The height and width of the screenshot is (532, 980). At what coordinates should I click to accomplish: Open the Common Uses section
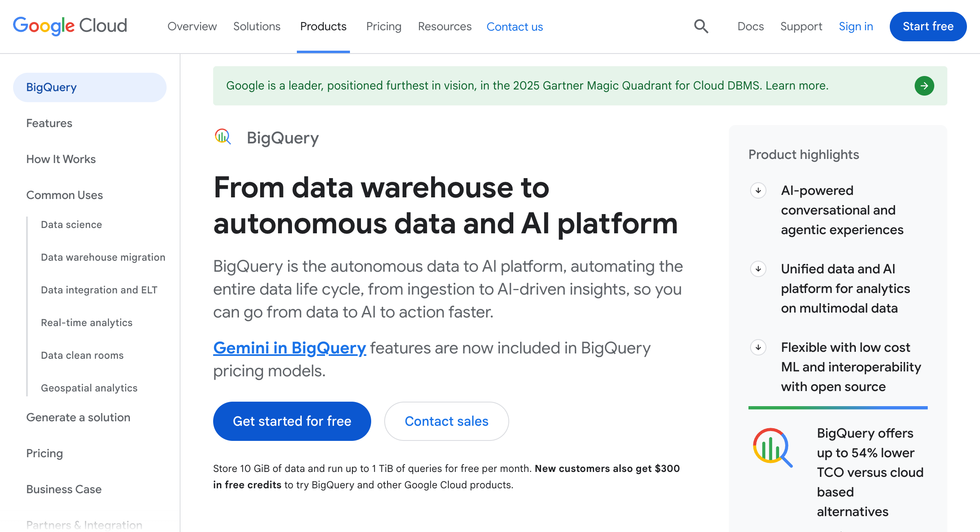pos(64,195)
